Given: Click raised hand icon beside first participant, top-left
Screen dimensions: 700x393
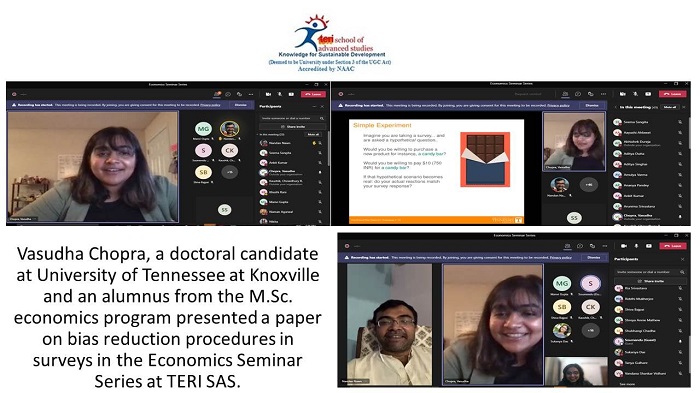Looking at the screenshot, I should pyautogui.click(x=314, y=143).
